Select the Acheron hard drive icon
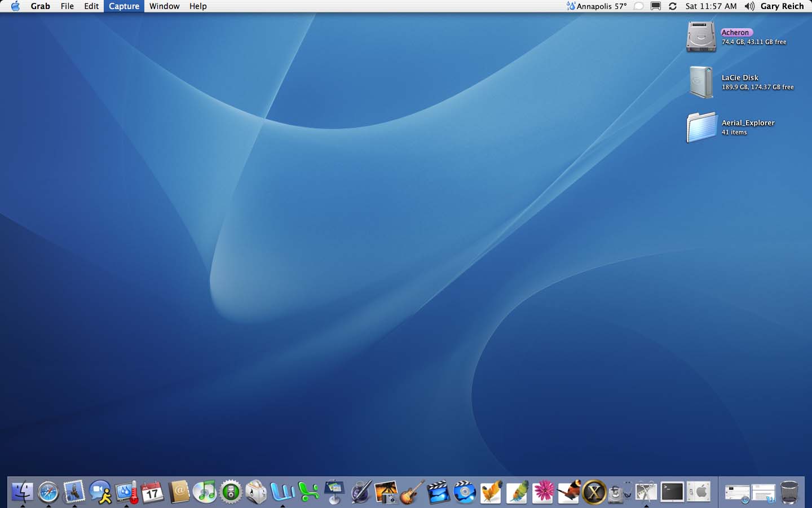Viewport: 812px width, 508px height. click(701, 37)
